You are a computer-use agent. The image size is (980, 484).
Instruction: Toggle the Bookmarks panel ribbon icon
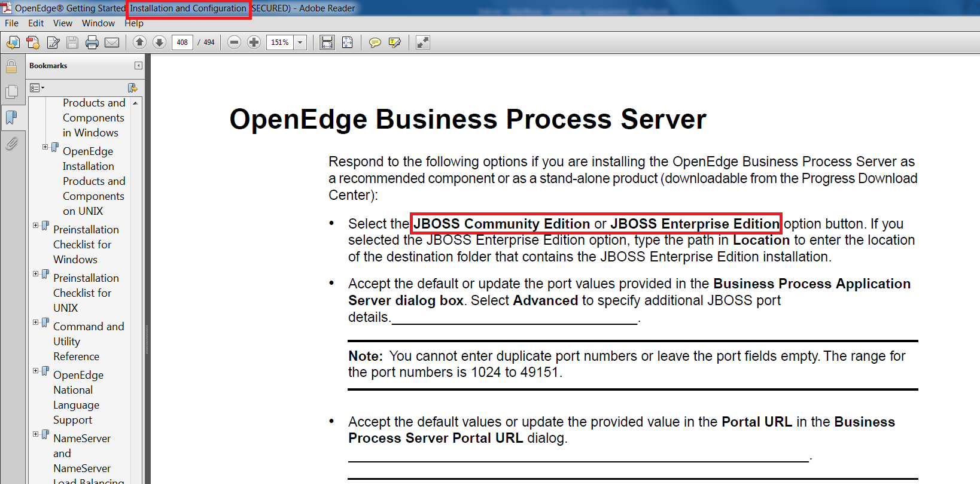[x=11, y=117]
